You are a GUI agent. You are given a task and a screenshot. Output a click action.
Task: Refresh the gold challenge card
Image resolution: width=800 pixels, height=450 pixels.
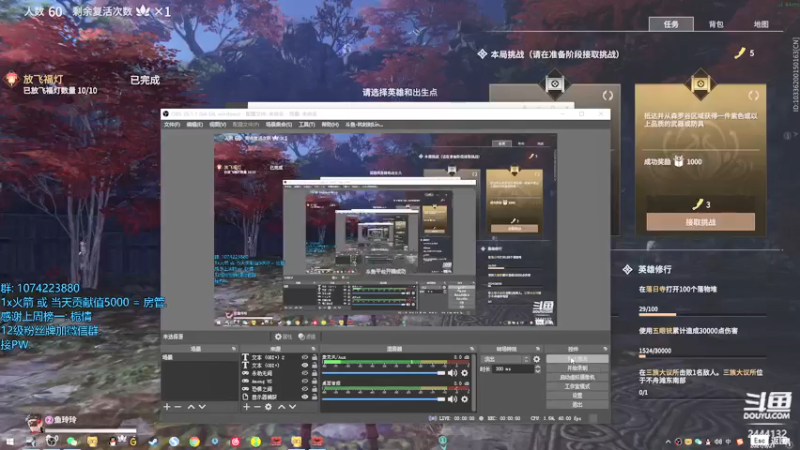[754, 95]
